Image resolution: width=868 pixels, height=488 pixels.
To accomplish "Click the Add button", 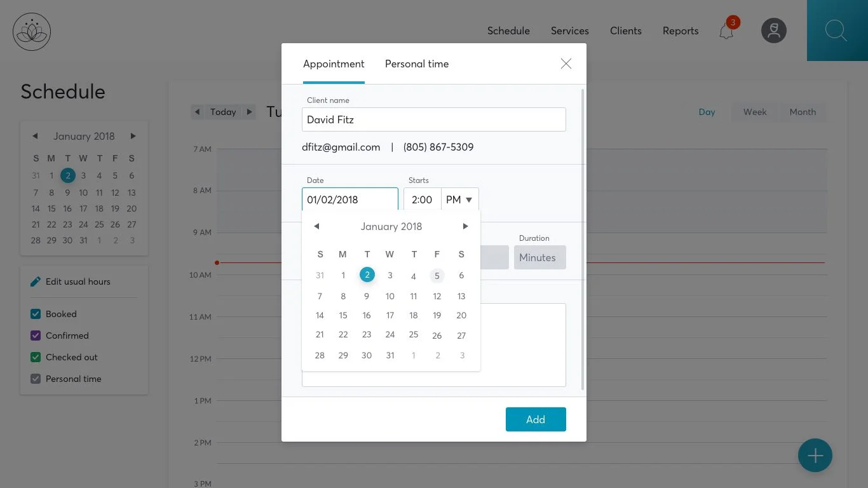I will 536,419.
